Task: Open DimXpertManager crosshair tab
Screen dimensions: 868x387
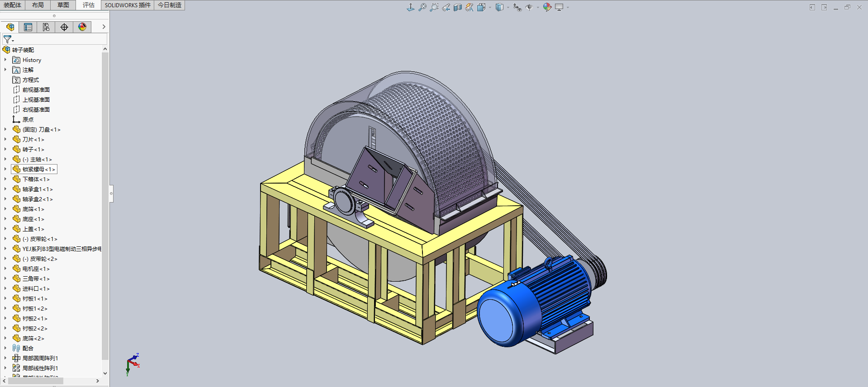Action: click(64, 27)
